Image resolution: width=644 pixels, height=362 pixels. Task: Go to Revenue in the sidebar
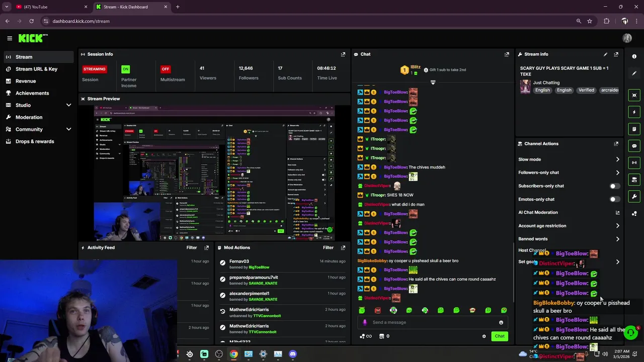26,81
